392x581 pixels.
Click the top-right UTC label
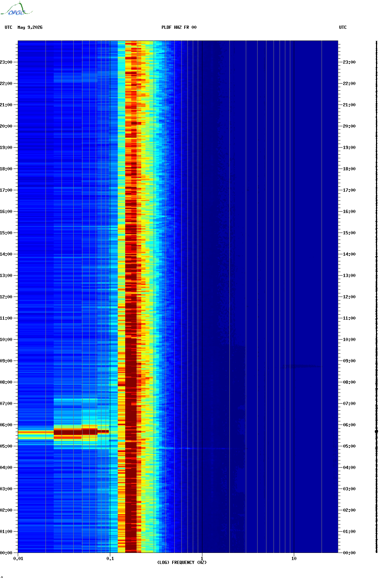pos(343,27)
